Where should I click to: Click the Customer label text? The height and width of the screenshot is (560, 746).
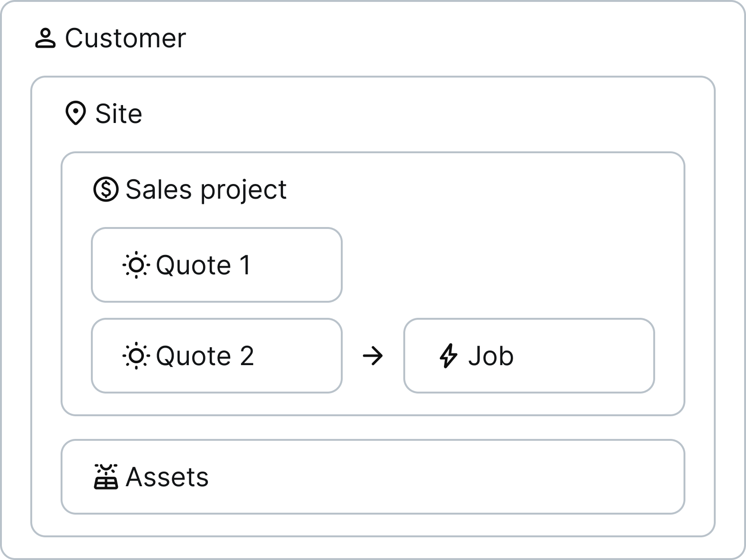[x=125, y=38]
